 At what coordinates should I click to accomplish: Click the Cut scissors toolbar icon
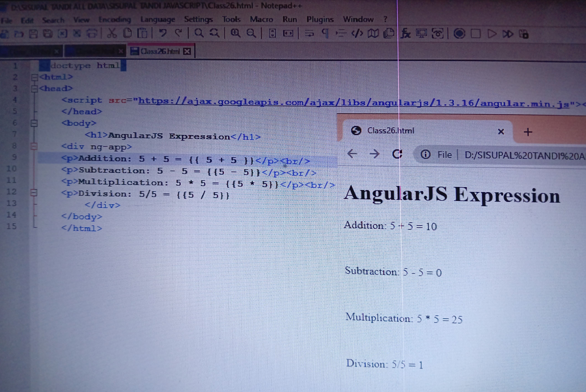click(112, 33)
